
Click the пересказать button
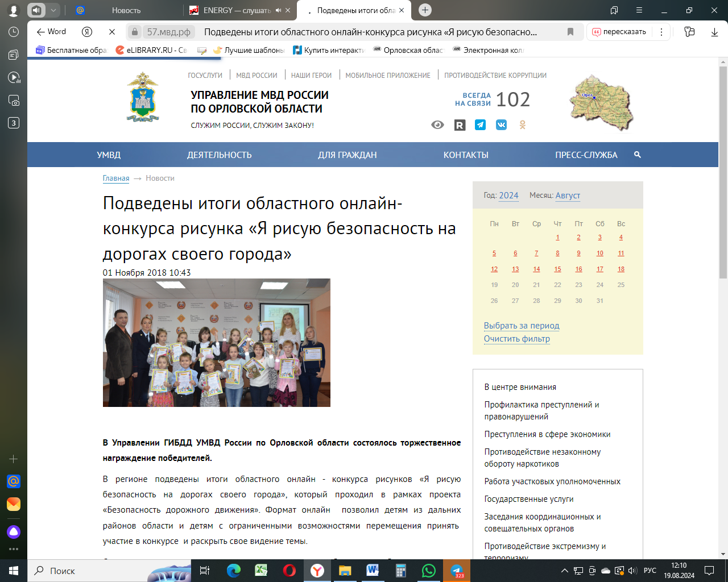click(619, 32)
